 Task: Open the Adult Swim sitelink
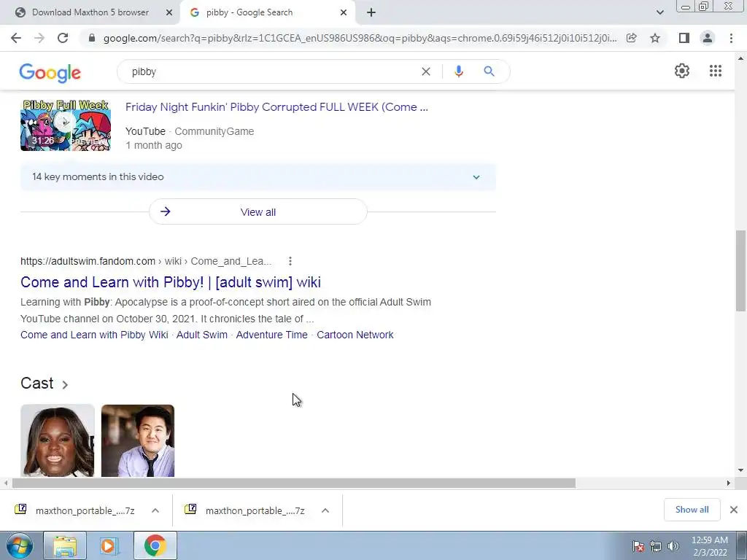click(202, 335)
